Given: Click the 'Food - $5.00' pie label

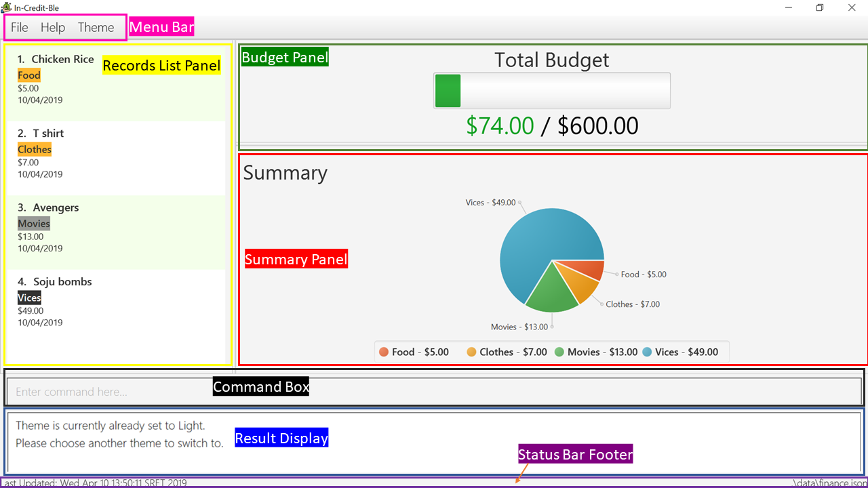Looking at the screenshot, I should pos(644,274).
